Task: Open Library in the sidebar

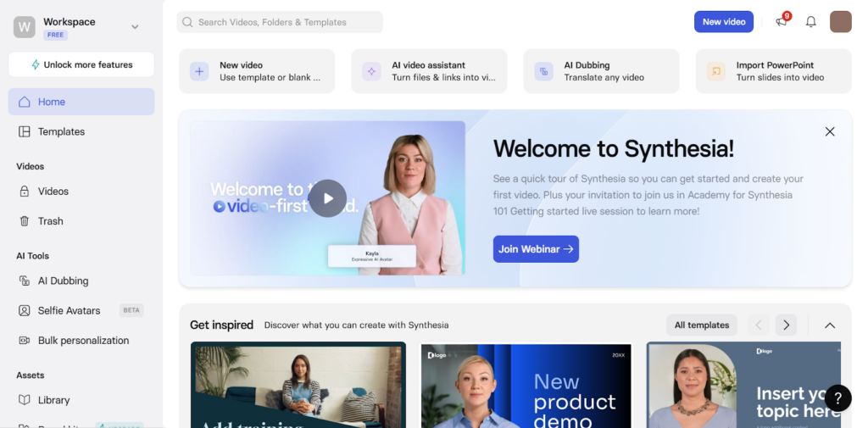Action: pos(81,400)
